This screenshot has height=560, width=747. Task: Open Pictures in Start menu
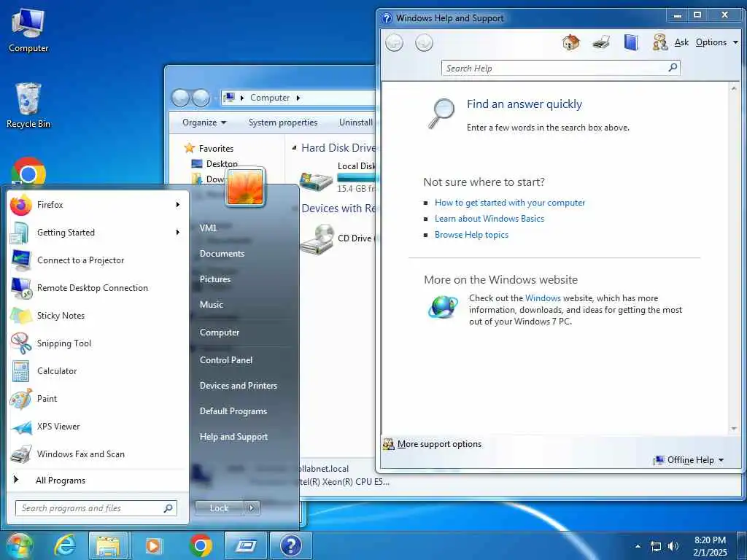(x=215, y=279)
